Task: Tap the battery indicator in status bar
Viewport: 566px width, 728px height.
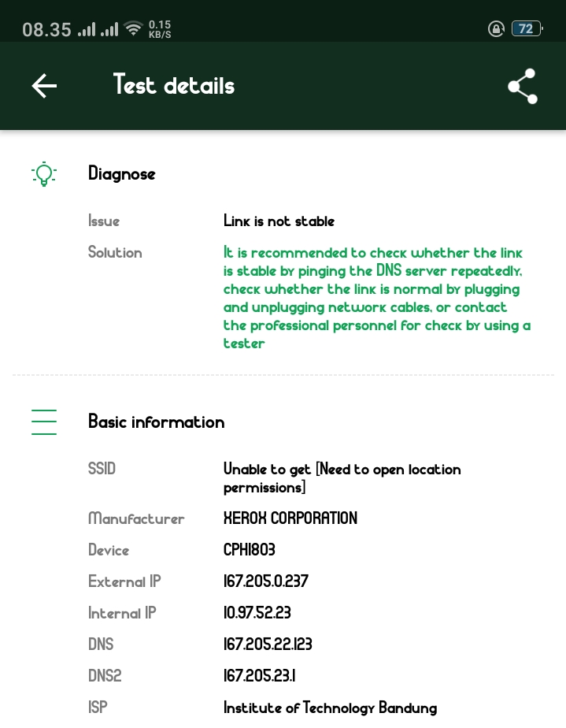Action: 526,29
